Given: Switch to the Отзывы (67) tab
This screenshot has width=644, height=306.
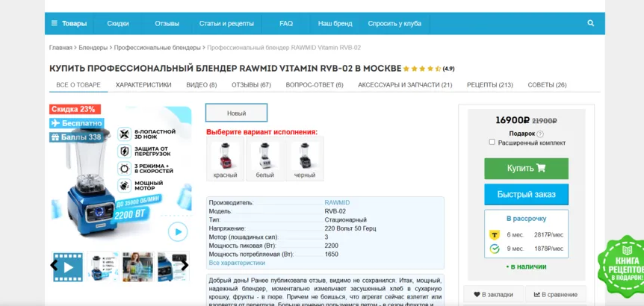Looking at the screenshot, I should (251, 85).
